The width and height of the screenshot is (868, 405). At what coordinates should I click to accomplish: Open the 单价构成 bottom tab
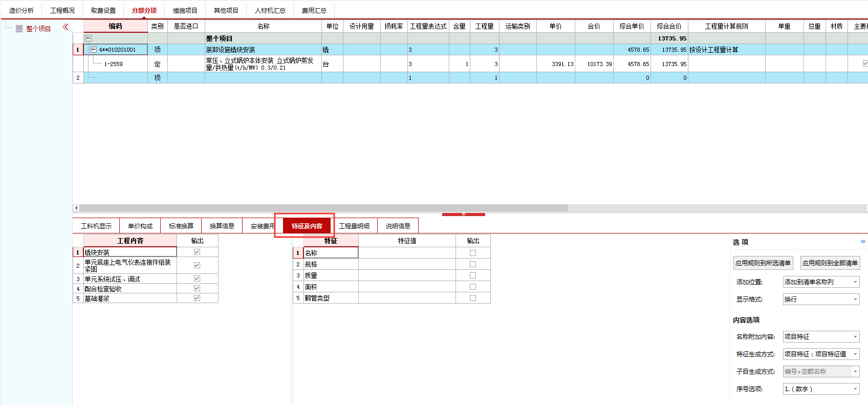pyautogui.click(x=140, y=226)
